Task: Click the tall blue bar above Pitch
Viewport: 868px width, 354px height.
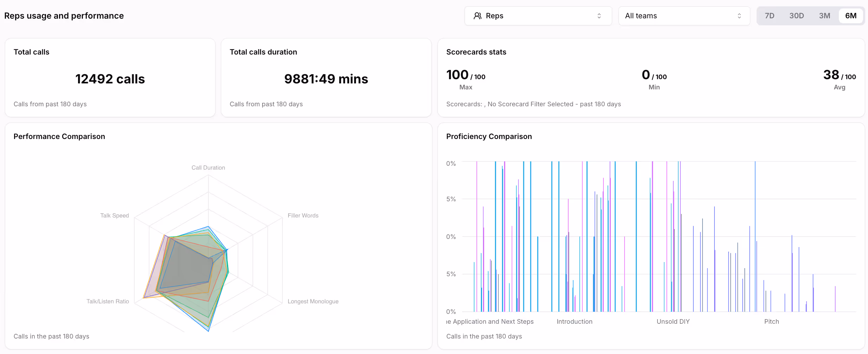Action: (755, 236)
